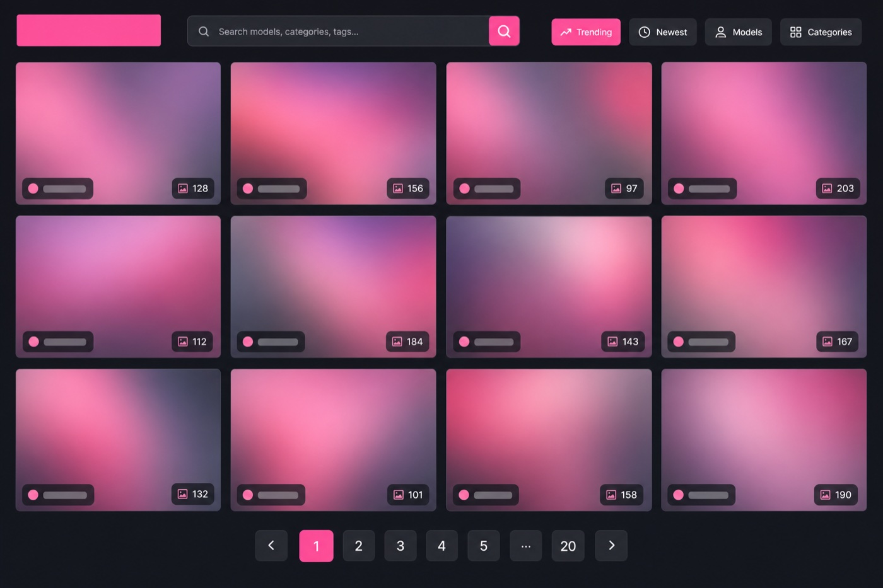Click model name tag on 97-image card
883x588 pixels.
coord(487,188)
